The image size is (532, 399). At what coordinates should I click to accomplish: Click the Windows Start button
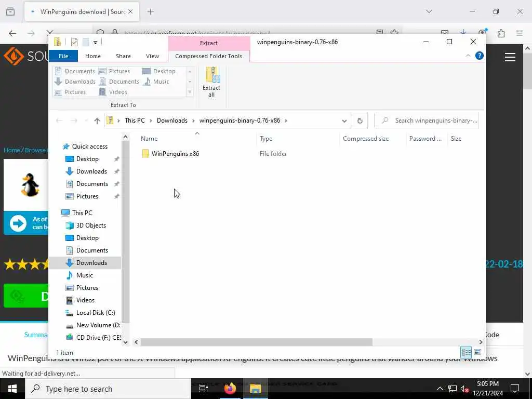pyautogui.click(x=12, y=389)
